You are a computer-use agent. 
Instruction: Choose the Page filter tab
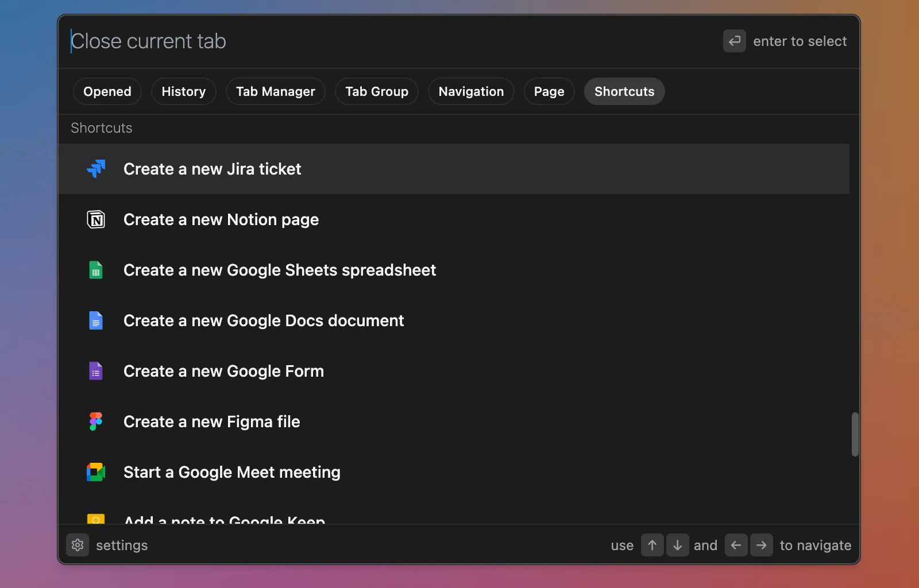[x=549, y=91]
